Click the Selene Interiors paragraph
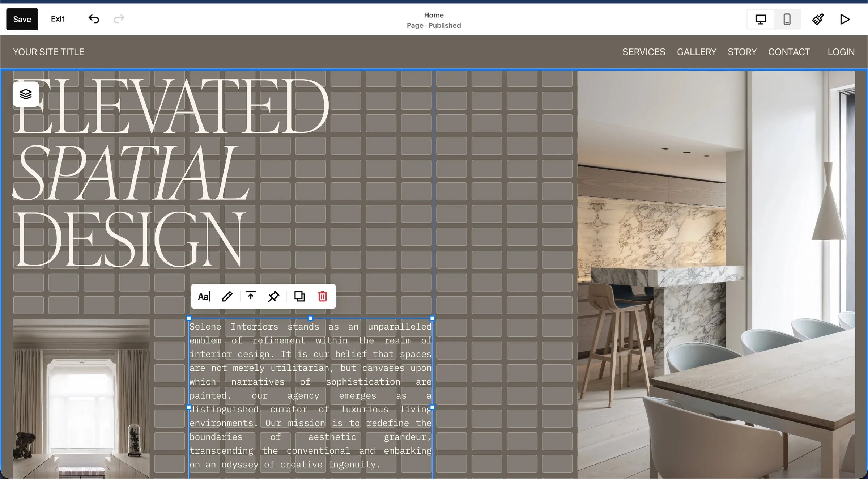This screenshot has height=479, width=868. click(310, 395)
